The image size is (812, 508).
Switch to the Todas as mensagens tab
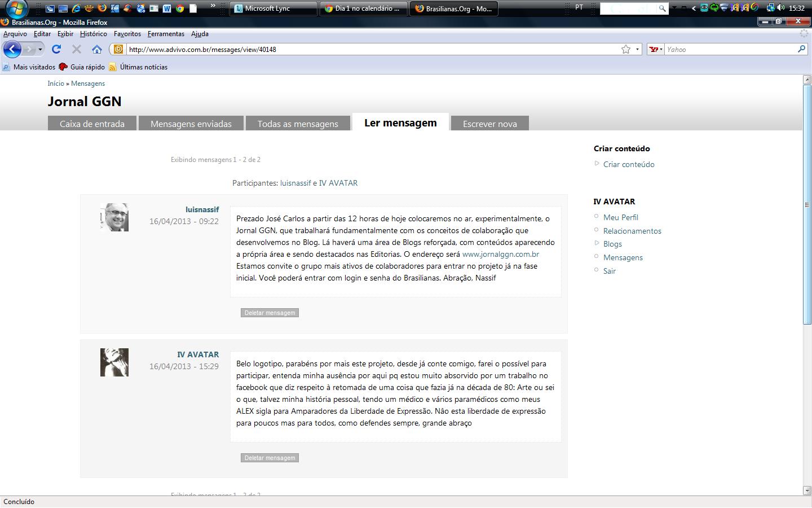[x=298, y=124]
